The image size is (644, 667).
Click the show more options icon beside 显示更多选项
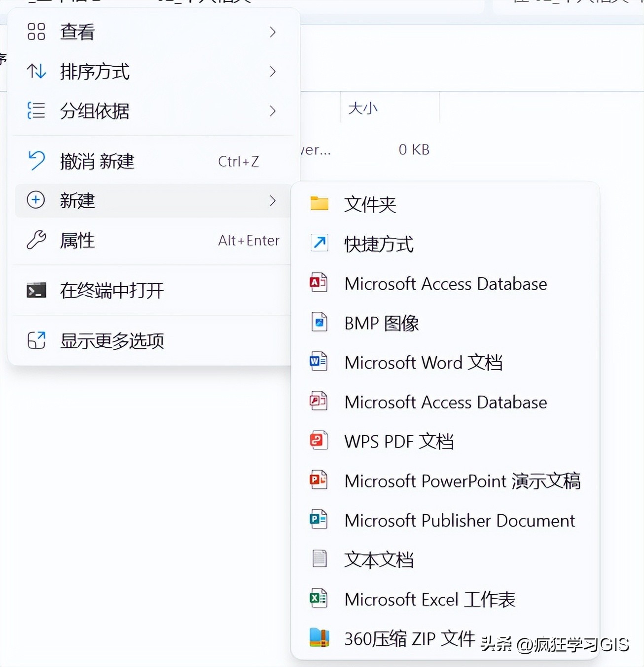[36, 340]
